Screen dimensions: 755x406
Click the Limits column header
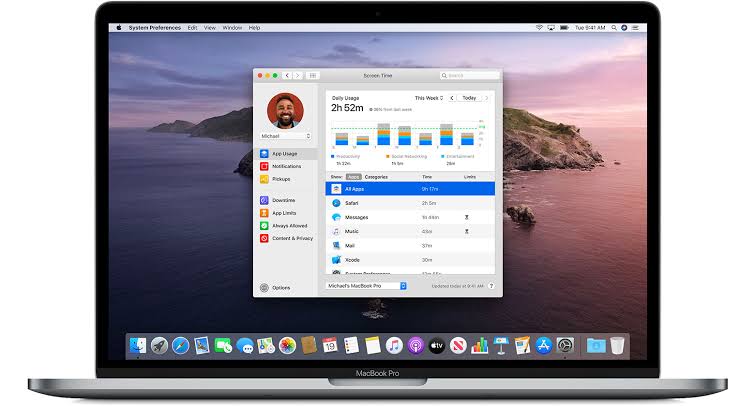[470, 177]
